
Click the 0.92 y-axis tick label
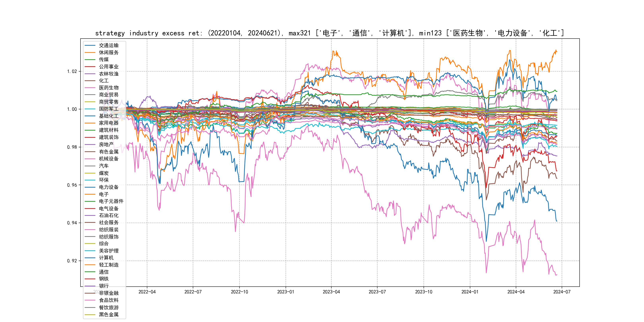tap(72, 261)
